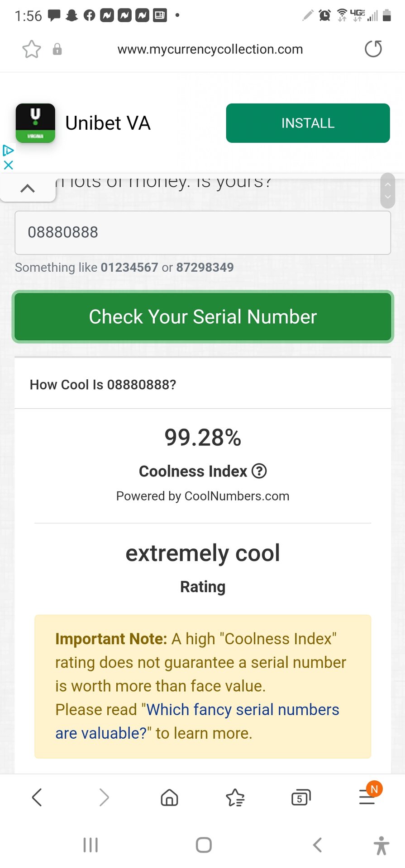Tap the Coolness Index help question mark

[259, 471]
